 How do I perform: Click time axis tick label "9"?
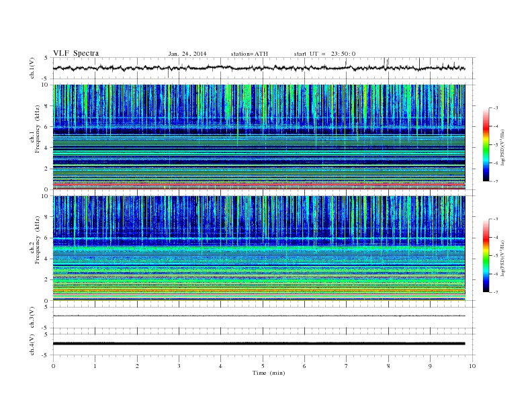click(430, 366)
